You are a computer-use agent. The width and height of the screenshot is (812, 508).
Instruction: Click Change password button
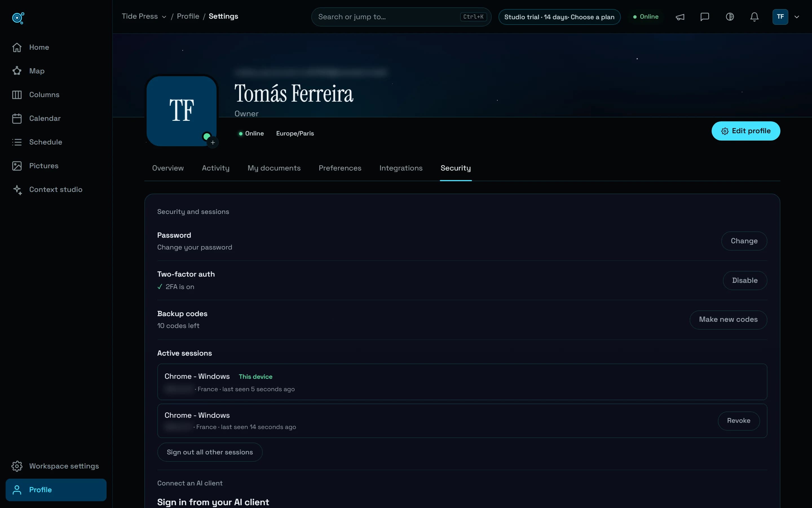pyautogui.click(x=744, y=241)
